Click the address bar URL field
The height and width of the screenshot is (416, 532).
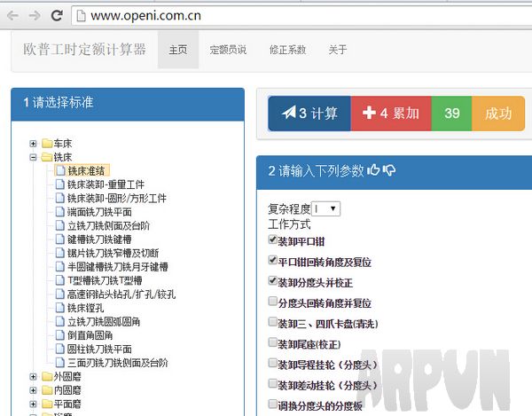[x=301, y=16]
